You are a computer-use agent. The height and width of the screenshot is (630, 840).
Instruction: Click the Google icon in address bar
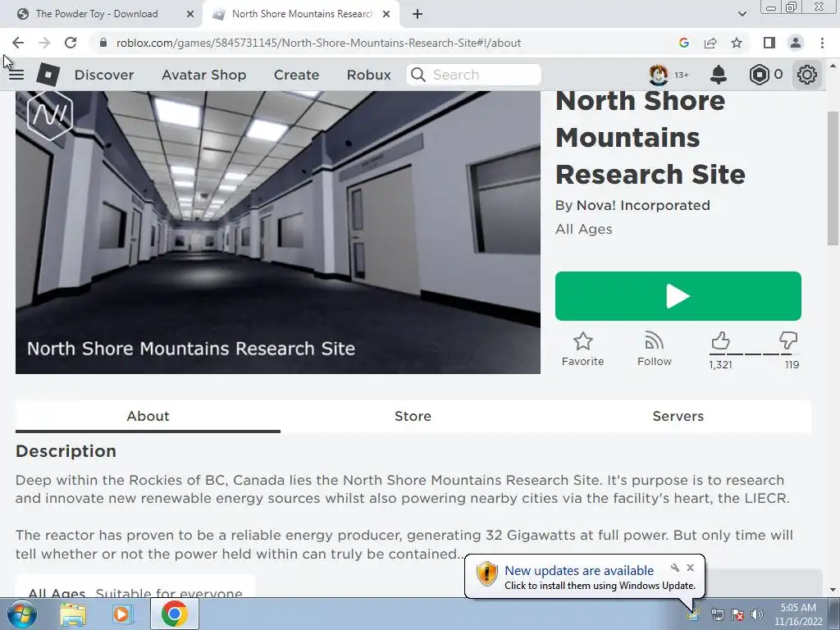click(683, 43)
